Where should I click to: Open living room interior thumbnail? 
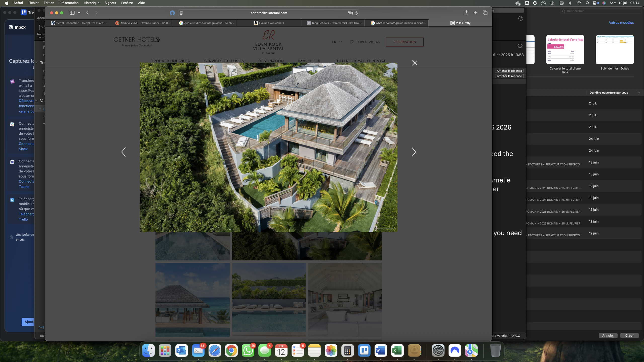tap(345, 300)
